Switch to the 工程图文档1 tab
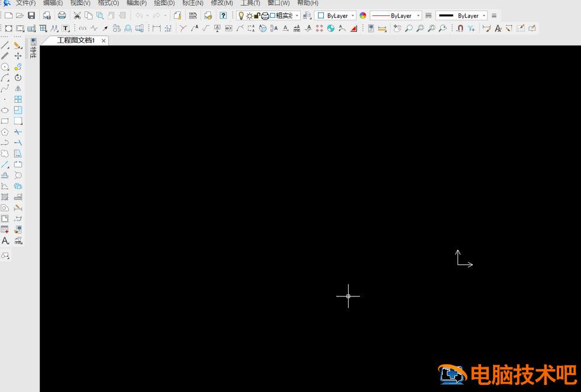Image resolution: width=581 pixels, height=392 pixels. [x=76, y=40]
